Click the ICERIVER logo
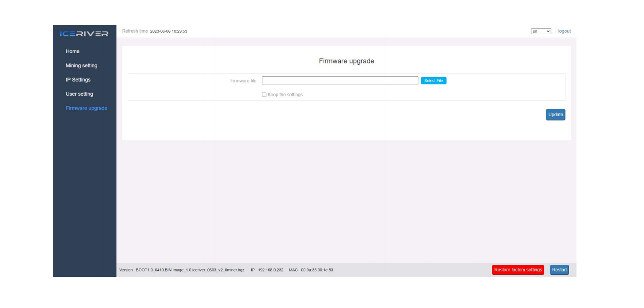Screen dimensions: 644x308 tap(84, 35)
